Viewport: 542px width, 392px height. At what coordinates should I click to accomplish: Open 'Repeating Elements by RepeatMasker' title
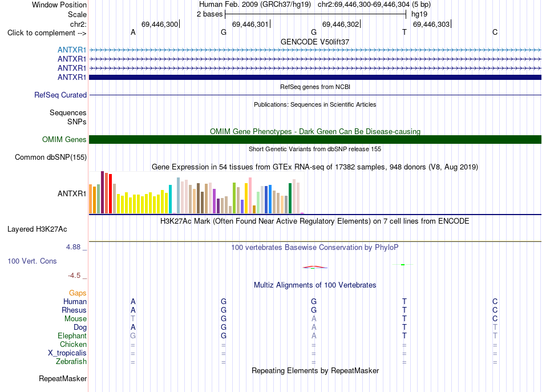[x=315, y=370]
